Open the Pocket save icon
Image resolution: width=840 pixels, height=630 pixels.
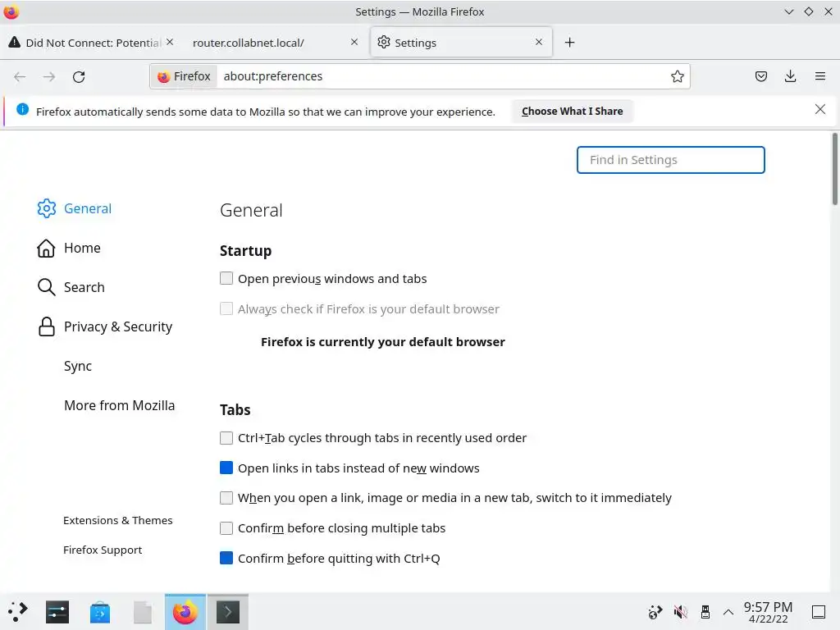coord(760,76)
